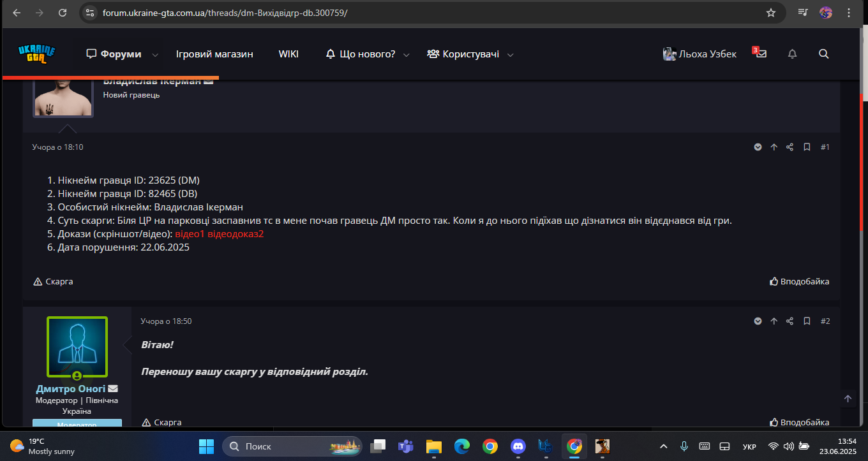Expand the Форуми dropdown chevron
Image resolution: width=868 pixels, height=461 pixels.
pyautogui.click(x=155, y=55)
